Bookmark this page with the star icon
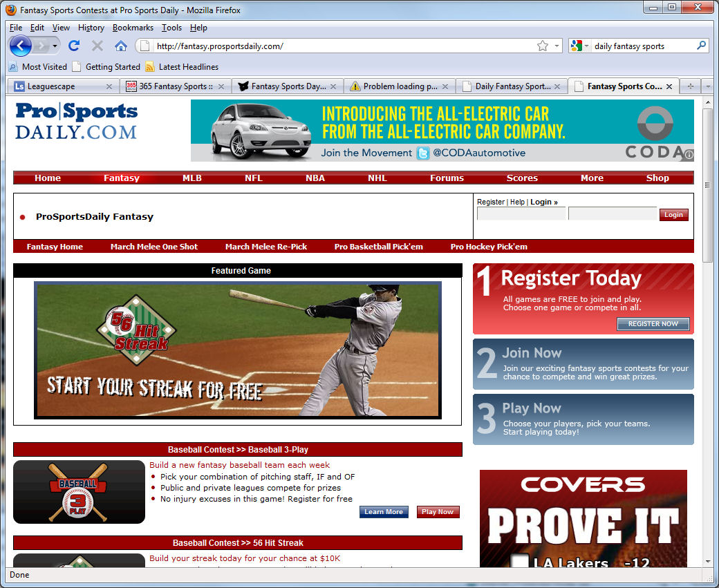Screen dimensions: 719x588 pos(543,46)
